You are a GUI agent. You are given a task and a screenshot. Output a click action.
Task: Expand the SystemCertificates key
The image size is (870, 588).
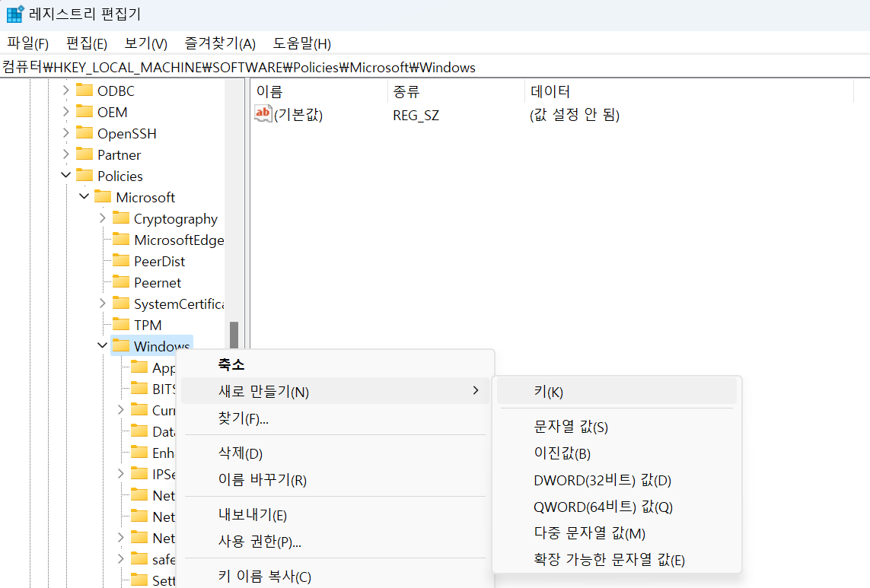click(103, 303)
